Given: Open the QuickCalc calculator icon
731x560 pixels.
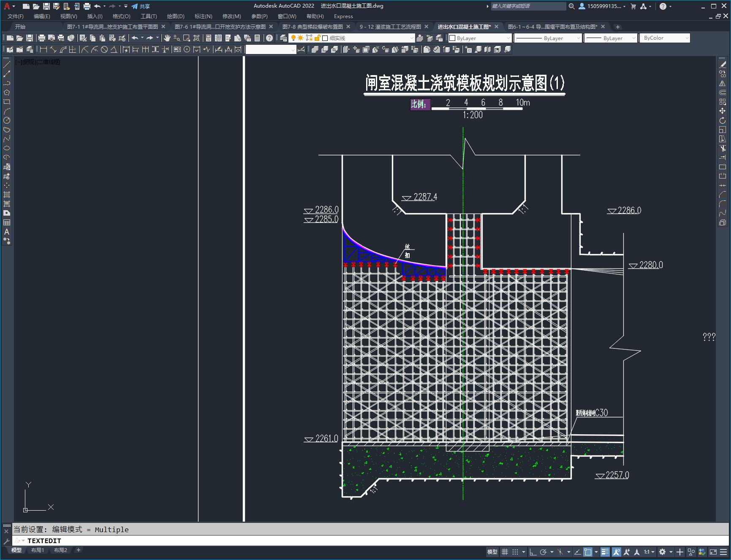Looking at the screenshot, I should [257, 38].
